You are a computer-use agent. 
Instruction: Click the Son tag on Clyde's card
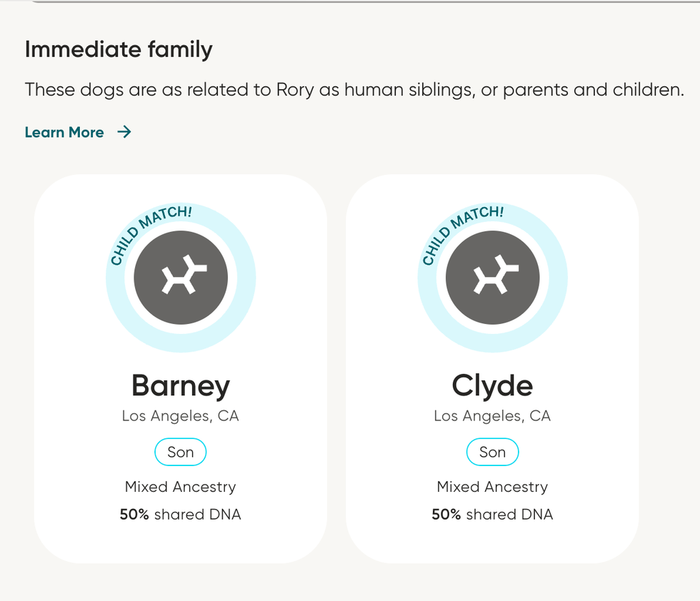point(492,452)
